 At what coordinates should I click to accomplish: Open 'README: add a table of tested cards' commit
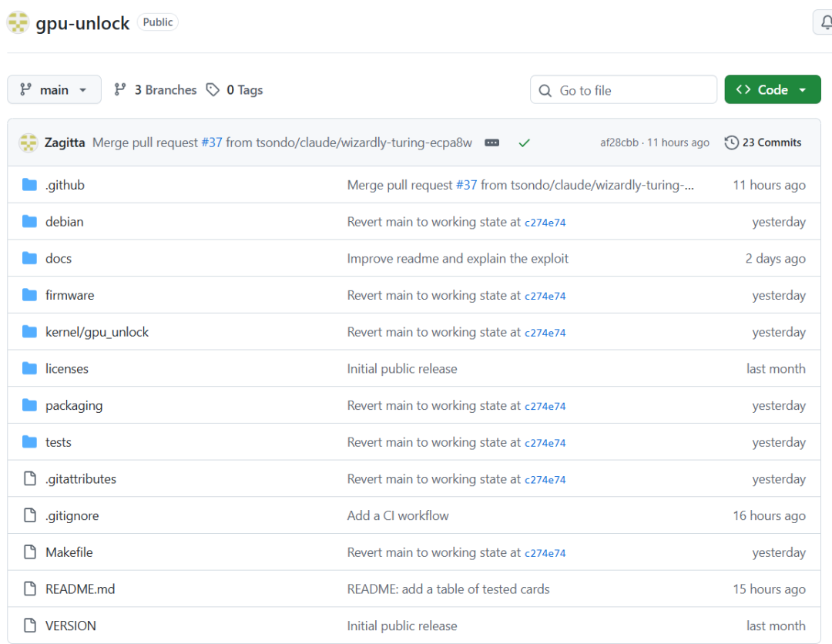[448, 589]
